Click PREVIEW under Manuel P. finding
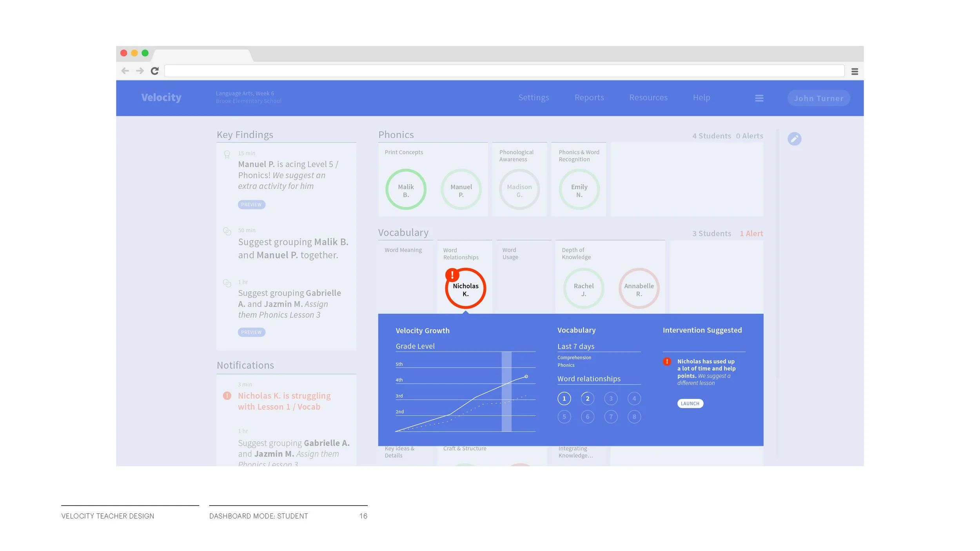The width and height of the screenshot is (980, 551). tap(251, 205)
